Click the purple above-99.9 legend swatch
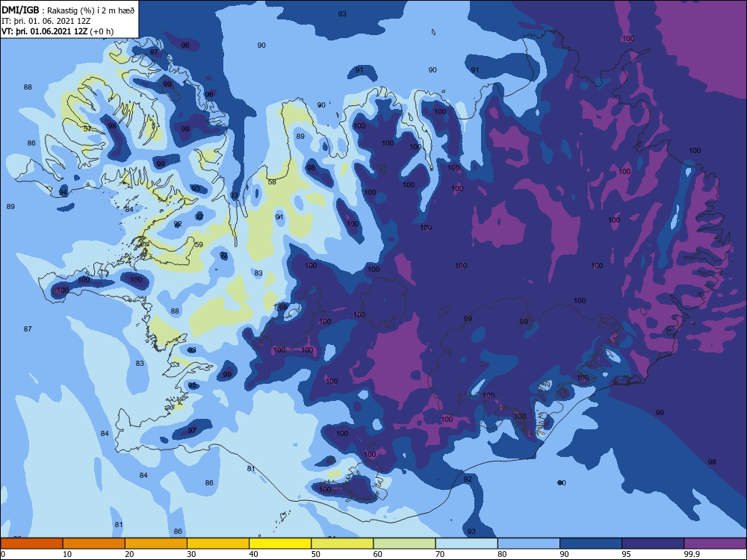Viewport: 747px width, 560px height. [x=715, y=544]
